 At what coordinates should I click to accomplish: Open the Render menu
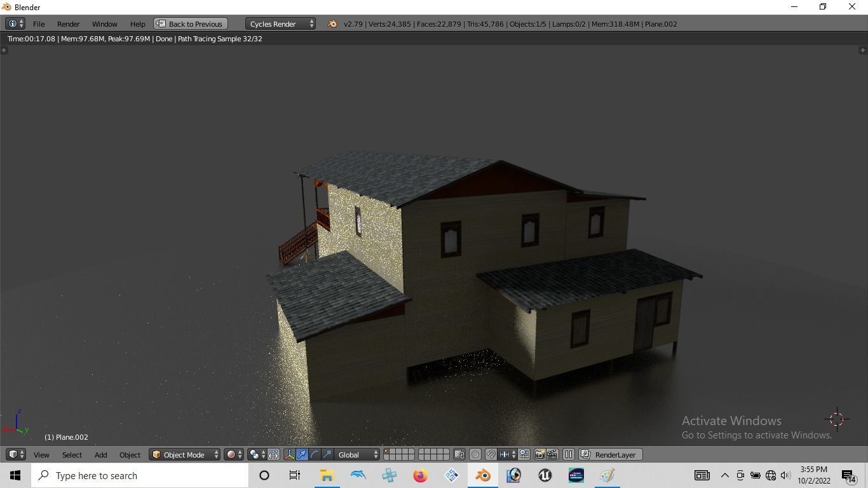tap(68, 24)
